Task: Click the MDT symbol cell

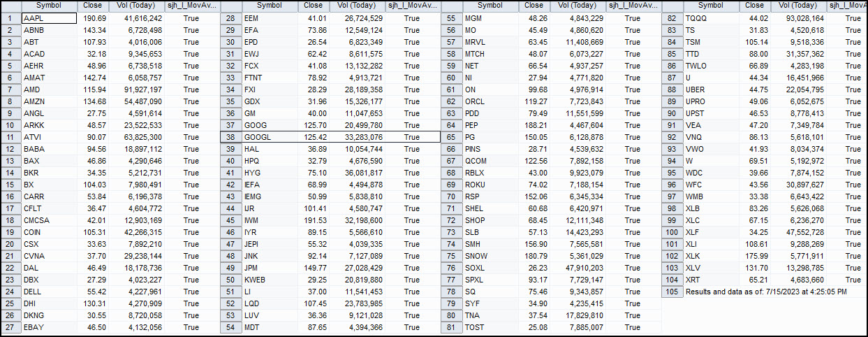Action: tap(270, 327)
